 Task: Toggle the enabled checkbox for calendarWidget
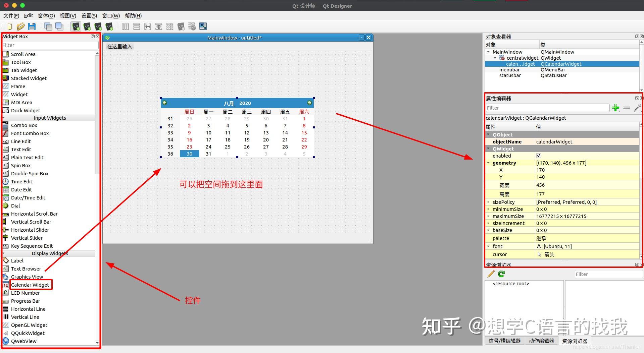pos(538,156)
